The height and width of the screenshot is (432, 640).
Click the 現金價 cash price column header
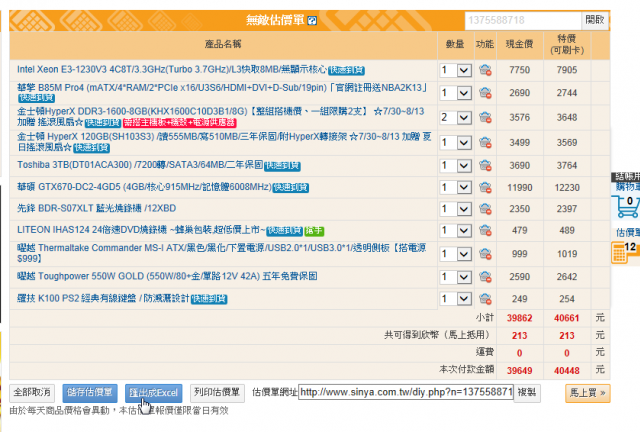pyautogui.click(x=519, y=44)
